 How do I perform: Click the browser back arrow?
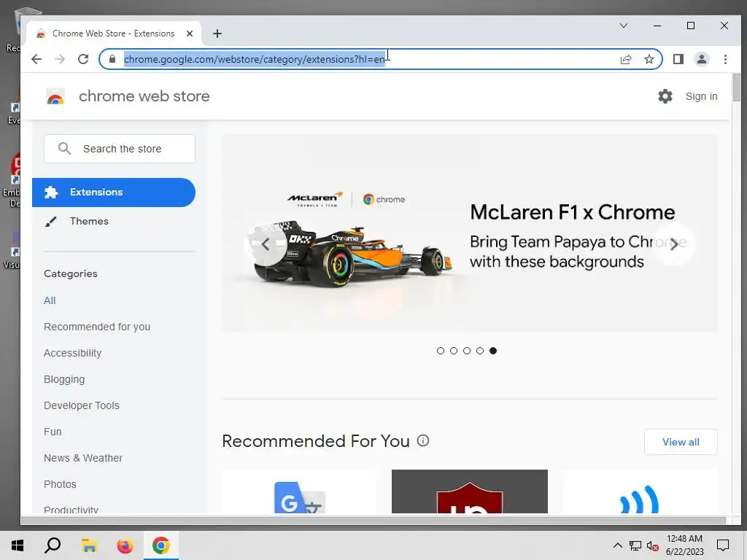tap(36, 59)
